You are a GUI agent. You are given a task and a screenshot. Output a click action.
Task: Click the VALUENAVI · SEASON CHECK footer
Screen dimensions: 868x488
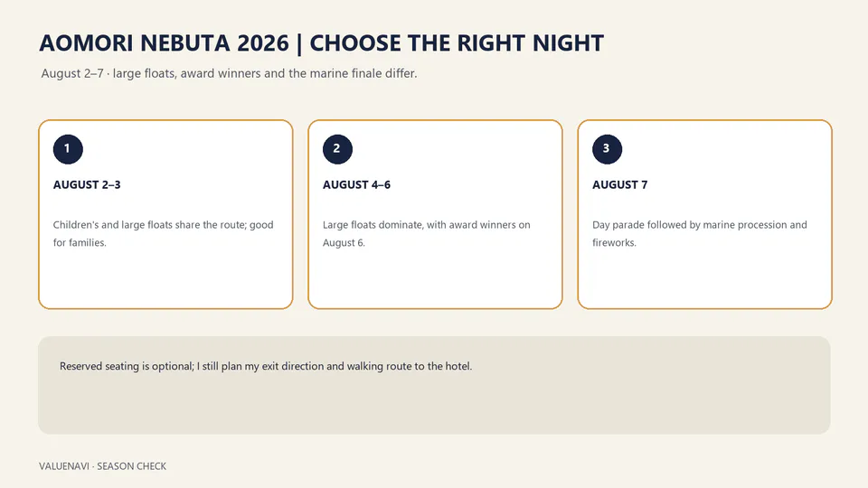tap(102, 466)
